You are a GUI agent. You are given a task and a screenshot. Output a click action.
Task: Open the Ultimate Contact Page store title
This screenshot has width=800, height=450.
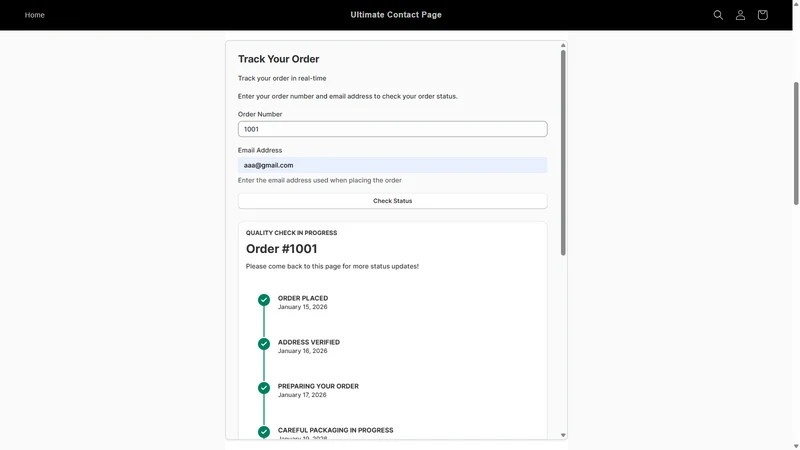point(396,15)
